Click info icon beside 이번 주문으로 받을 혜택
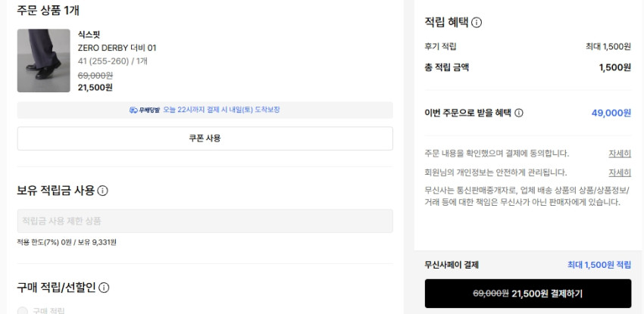 coord(519,113)
